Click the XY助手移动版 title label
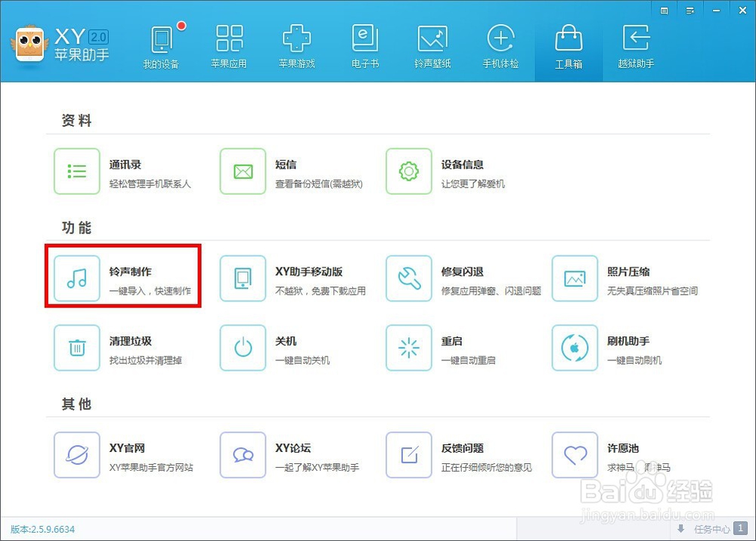This screenshot has width=756, height=541. 308,272
